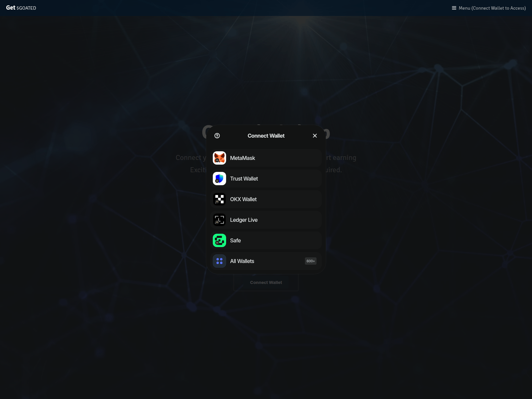Click the Connect Wallet dialog title
This screenshot has height=399, width=532.
(x=266, y=136)
